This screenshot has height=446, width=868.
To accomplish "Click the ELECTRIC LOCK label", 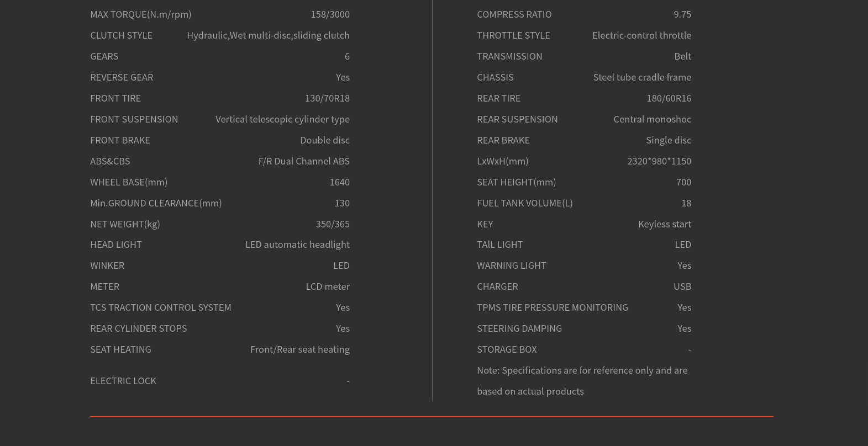I will point(123,381).
